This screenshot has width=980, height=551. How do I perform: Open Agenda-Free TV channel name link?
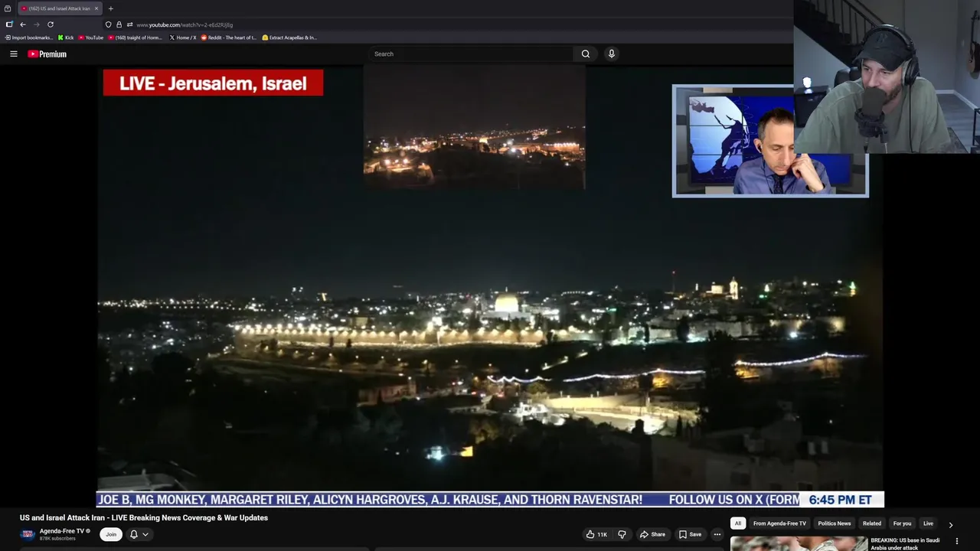point(62,531)
